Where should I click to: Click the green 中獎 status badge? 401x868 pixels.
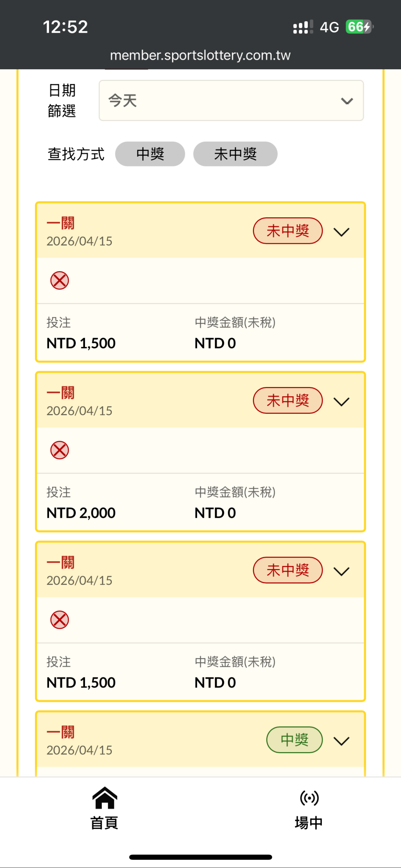point(294,740)
